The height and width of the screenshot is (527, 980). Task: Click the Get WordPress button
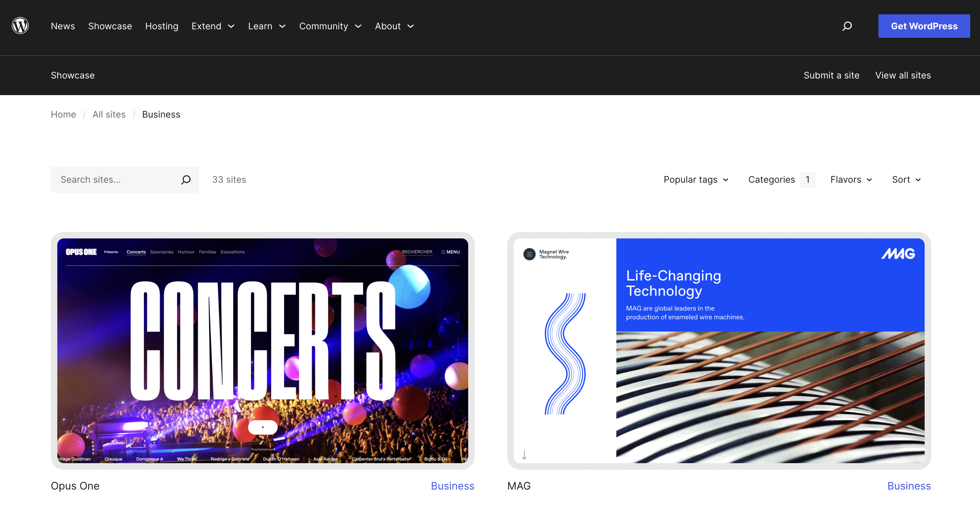tap(924, 26)
